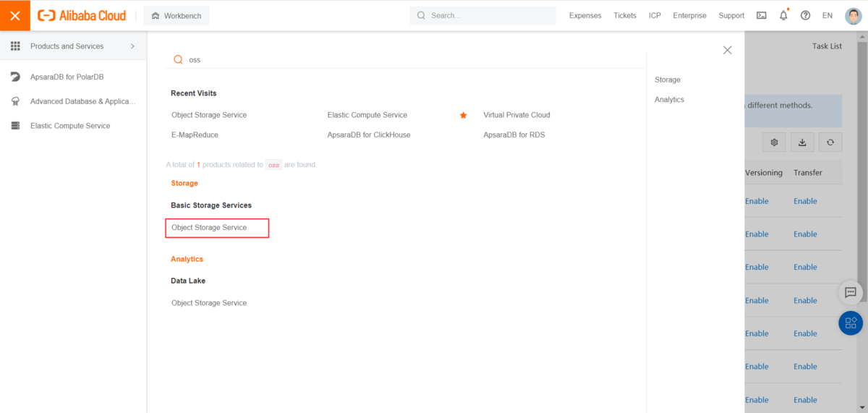The image size is (868, 413).
Task: Open recent visit ApsaraDB for ClickHouse
Action: (369, 135)
